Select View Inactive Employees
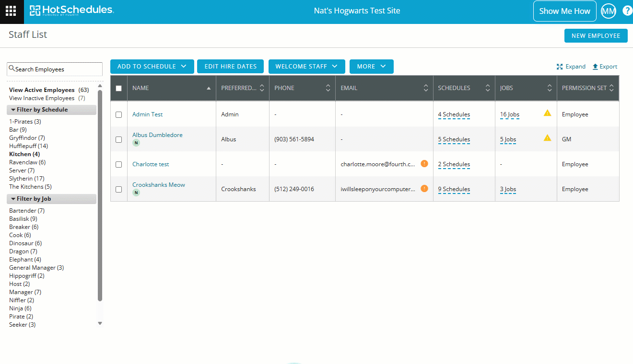Screen dimensions: 633x364 [x=42, y=98]
